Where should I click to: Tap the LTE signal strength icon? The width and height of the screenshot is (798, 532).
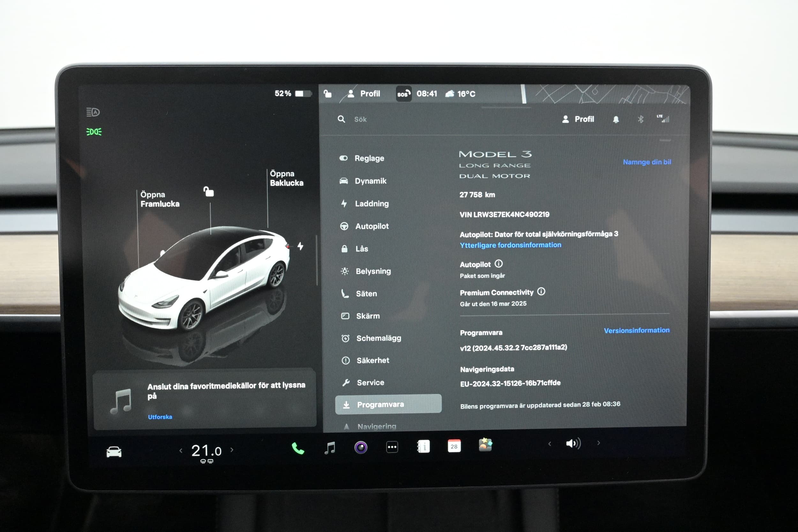point(663,119)
